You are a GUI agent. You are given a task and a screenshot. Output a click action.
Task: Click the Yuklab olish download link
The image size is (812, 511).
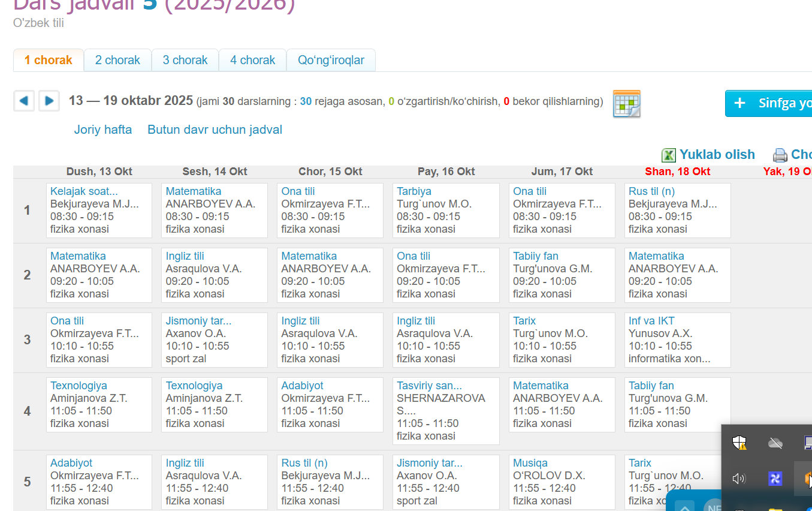coord(717,155)
